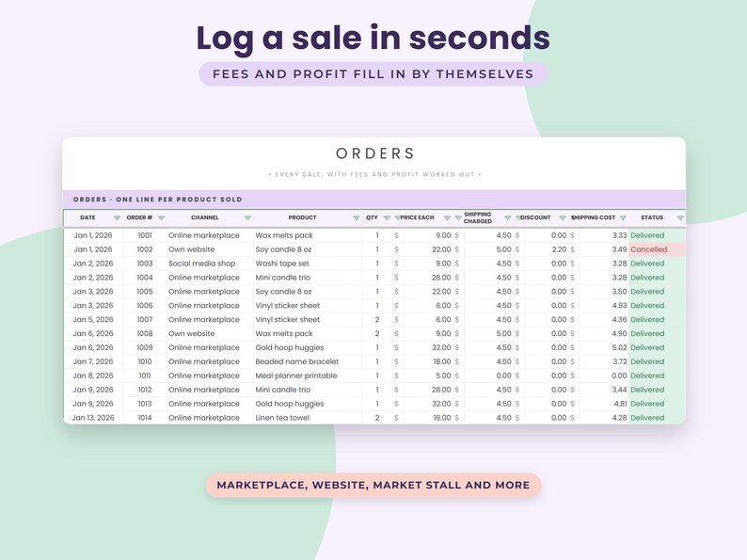
Task: Select the 'Own website' cell for order 1008
Action: coord(210,333)
